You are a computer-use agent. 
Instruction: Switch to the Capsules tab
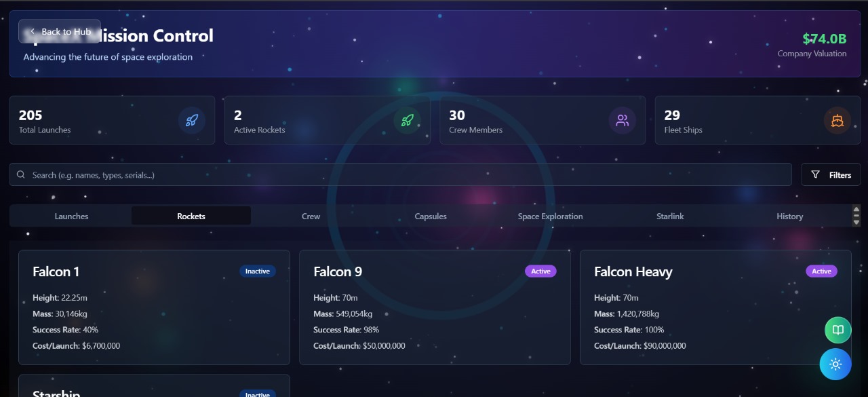(x=431, y=216)
